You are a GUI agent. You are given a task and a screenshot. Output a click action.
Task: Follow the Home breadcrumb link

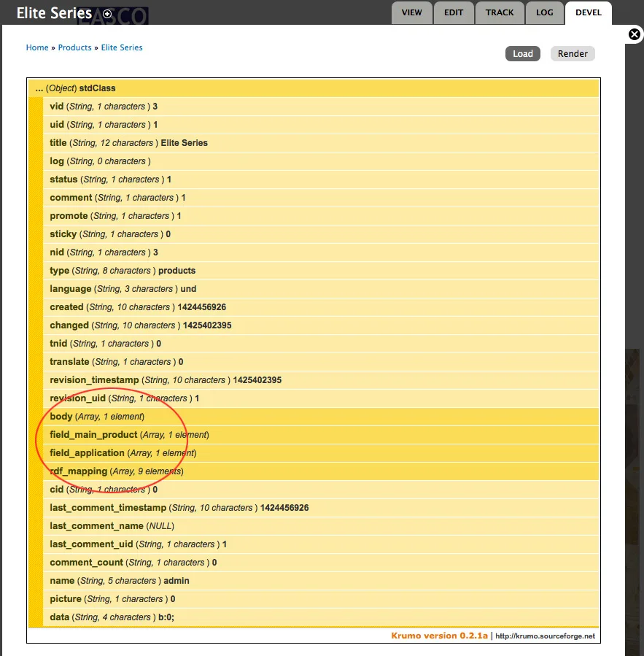pos(37,47)
